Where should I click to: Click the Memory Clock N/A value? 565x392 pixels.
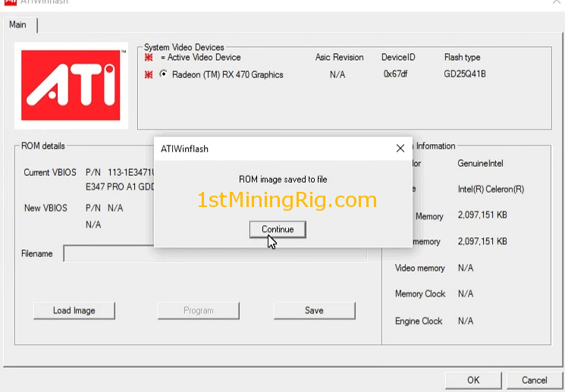[466, 293]
